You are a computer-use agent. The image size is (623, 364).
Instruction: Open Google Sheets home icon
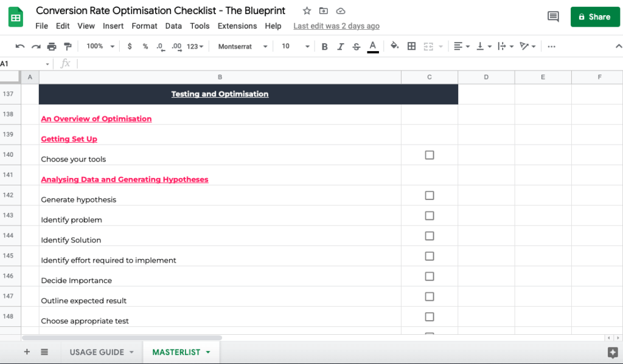point(15,17)
